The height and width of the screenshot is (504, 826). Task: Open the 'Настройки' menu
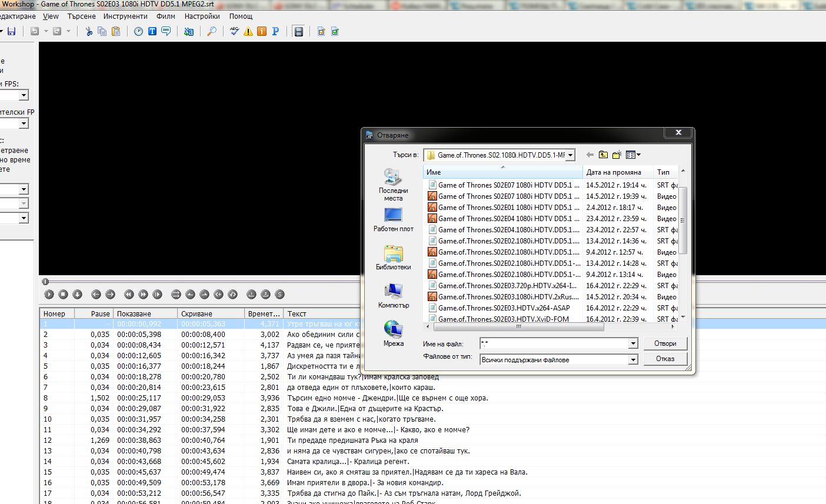202,16
